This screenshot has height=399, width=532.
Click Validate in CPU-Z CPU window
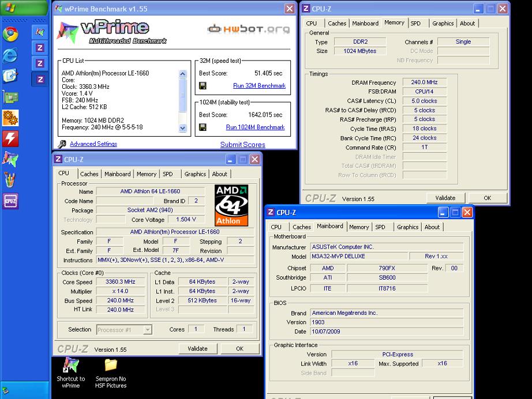point(197,348)
